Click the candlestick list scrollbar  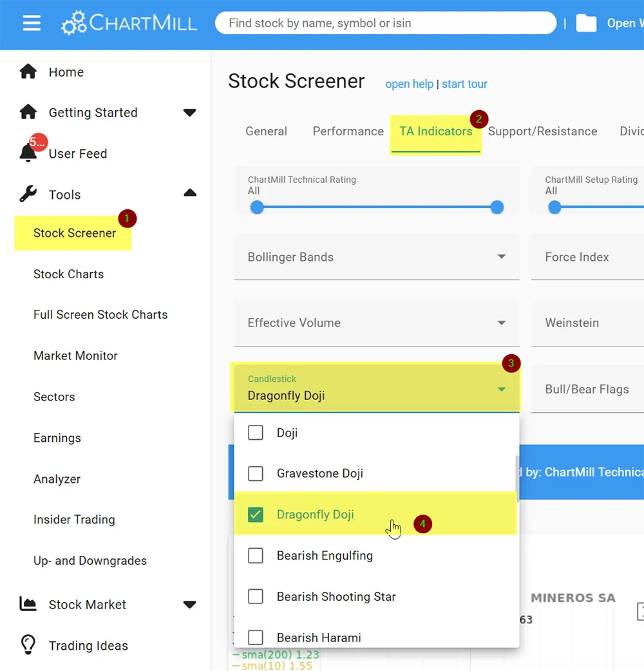(517, 479)
